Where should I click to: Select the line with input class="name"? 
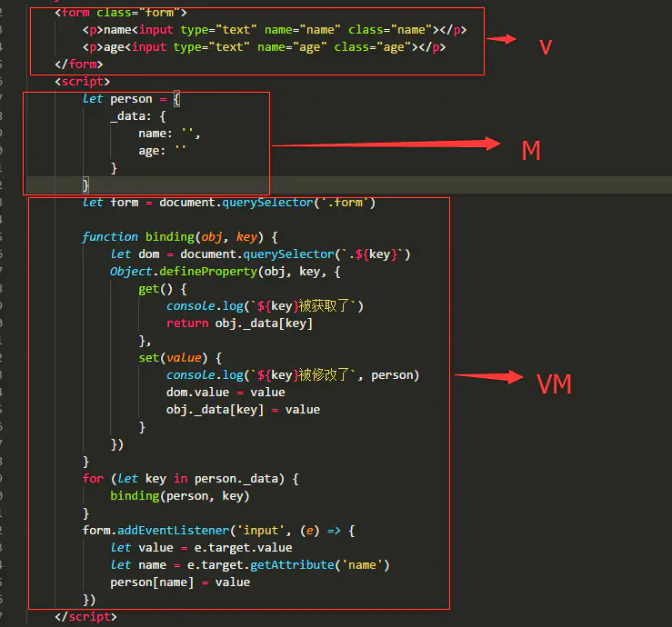coord(275,30)
